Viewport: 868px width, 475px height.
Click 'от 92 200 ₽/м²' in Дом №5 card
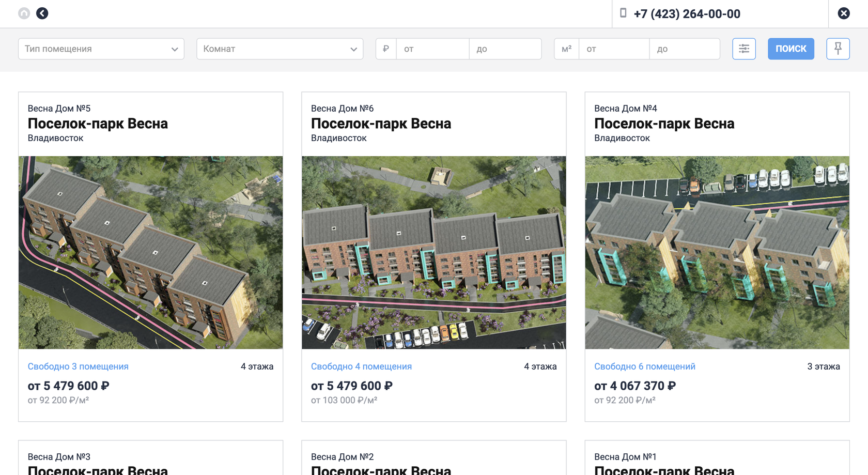[58, 400]
